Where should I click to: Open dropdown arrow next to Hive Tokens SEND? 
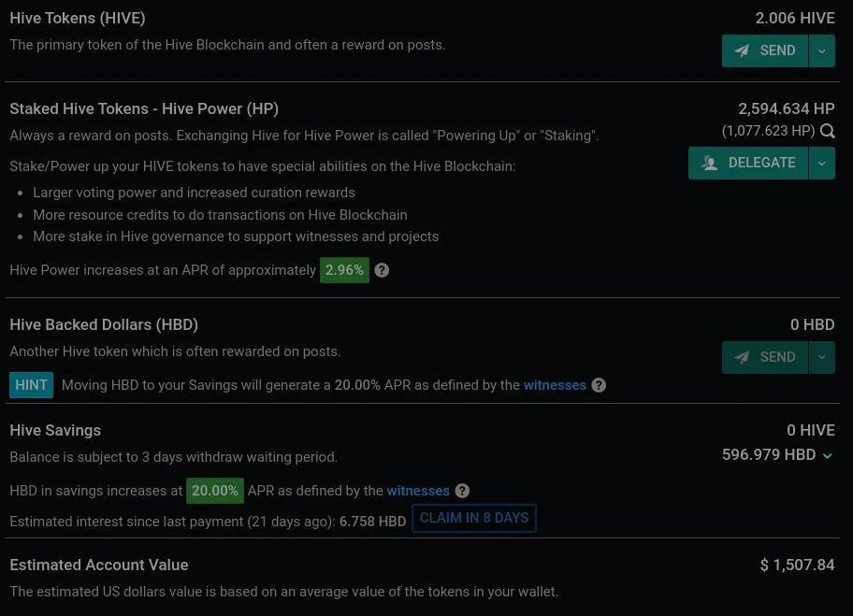(x=821, y=50)
